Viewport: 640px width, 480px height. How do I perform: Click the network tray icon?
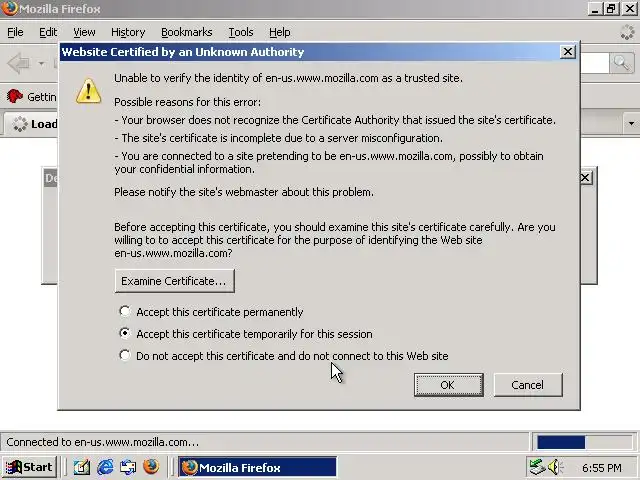(x=537, y=467)
